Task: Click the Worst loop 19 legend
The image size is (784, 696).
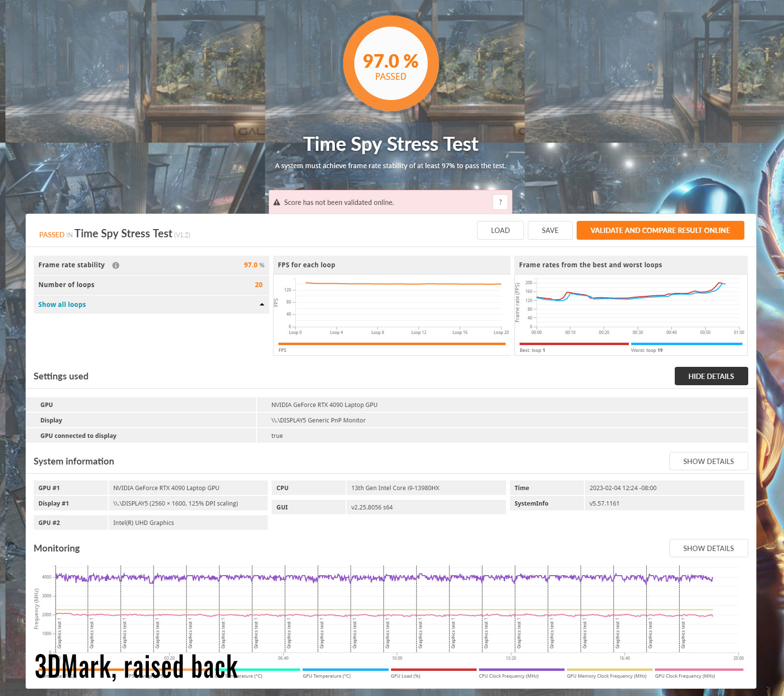Action: 686,347
